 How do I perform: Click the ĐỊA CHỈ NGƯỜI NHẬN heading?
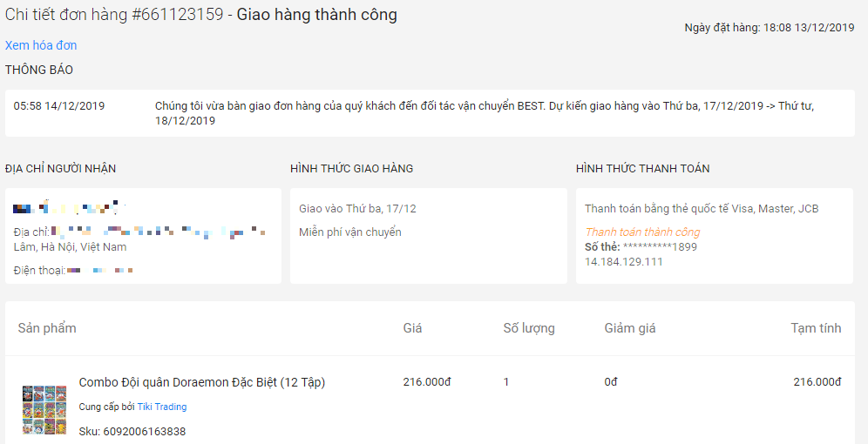pyautogui.click(x=60, y=169)
